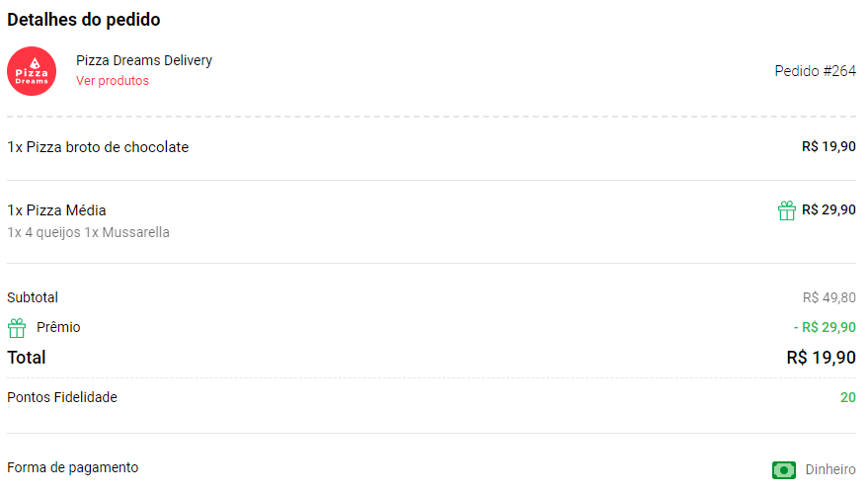This screenshot has height=495, width=868.
Task: Select the Pizza Dreams Delivery name
Action: tap(144, 60)
